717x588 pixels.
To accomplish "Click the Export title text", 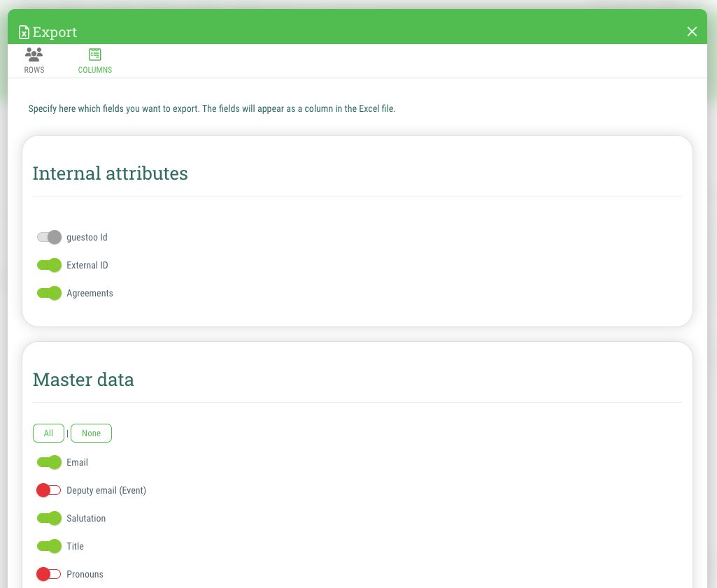I will (x=55, y=32).
